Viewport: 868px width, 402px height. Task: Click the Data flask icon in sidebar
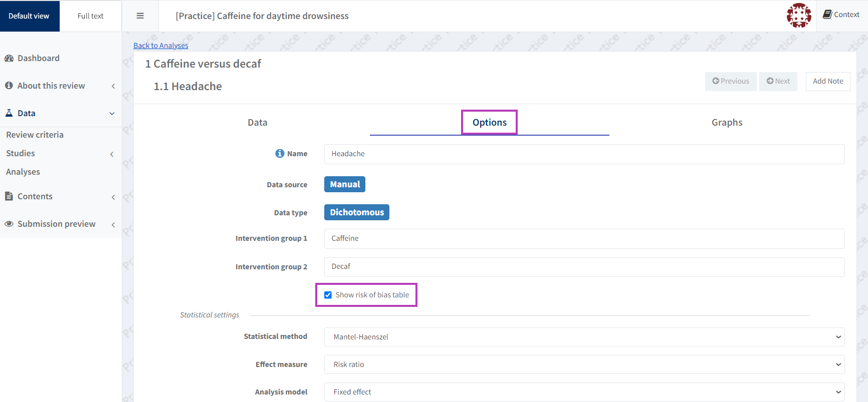pos(9,113)
